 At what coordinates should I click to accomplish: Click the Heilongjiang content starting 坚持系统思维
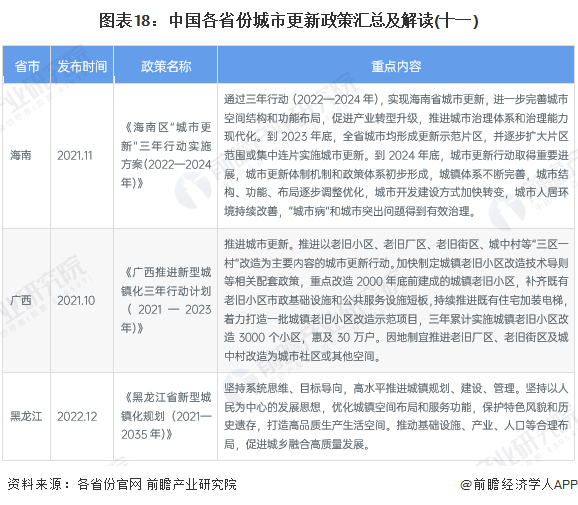click(396, 416)
